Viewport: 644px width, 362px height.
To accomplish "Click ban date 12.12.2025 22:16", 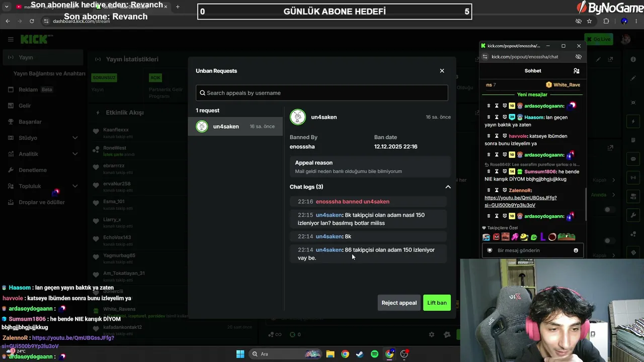I will point(395,147).
